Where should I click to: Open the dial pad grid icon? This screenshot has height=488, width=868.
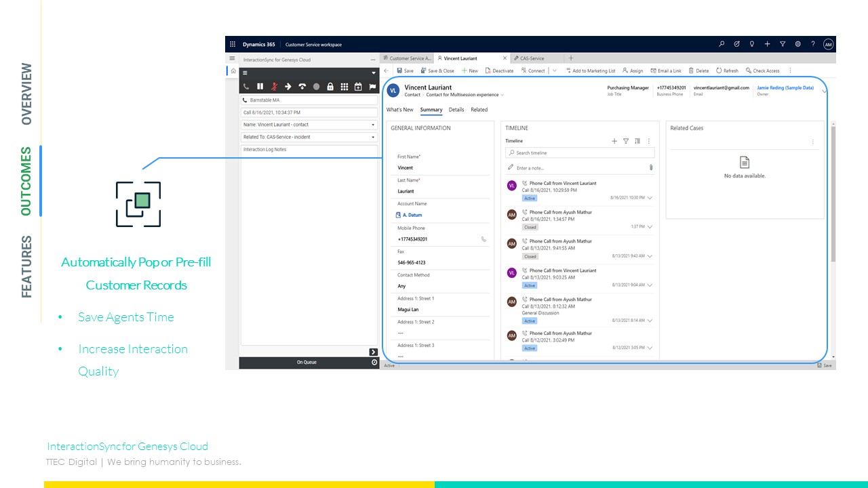coord(344,87)
